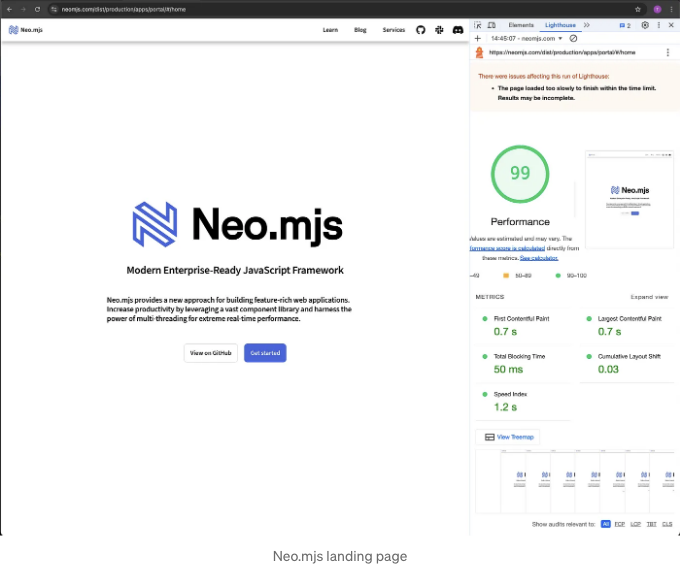The image size is (680, 566).
Task: Click the Cumulative Layout Shift metric
Action: [x=627, y=363]
